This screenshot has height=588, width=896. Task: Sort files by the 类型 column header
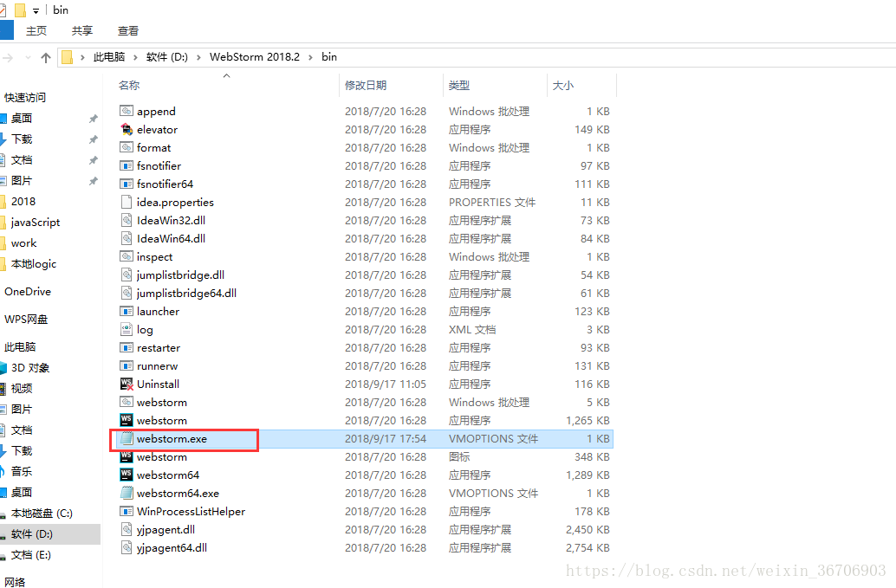459,85
